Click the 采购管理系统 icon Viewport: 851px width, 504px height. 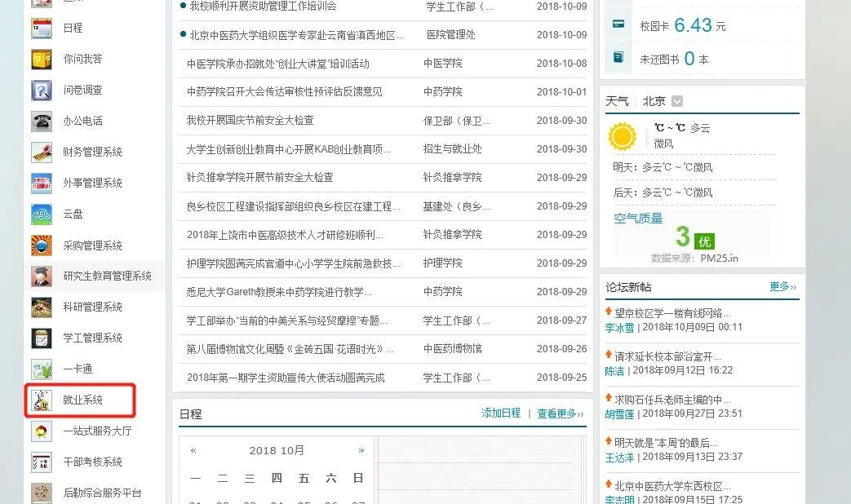42,245
